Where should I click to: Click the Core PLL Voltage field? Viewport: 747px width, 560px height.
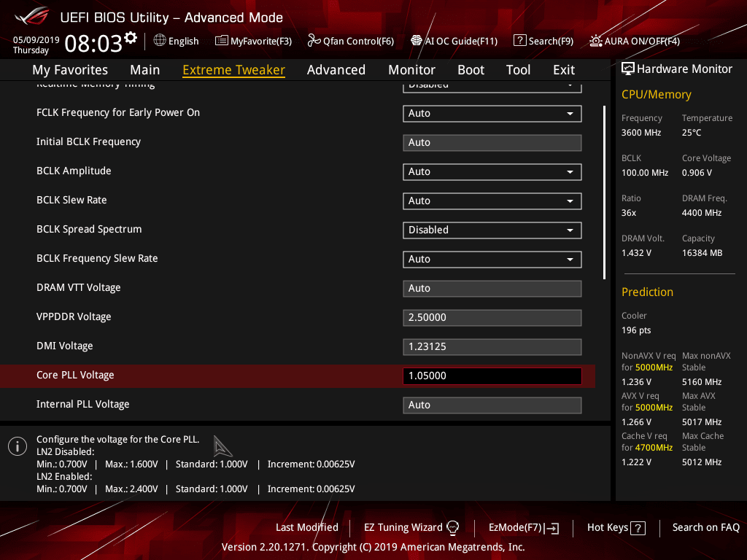492,376
